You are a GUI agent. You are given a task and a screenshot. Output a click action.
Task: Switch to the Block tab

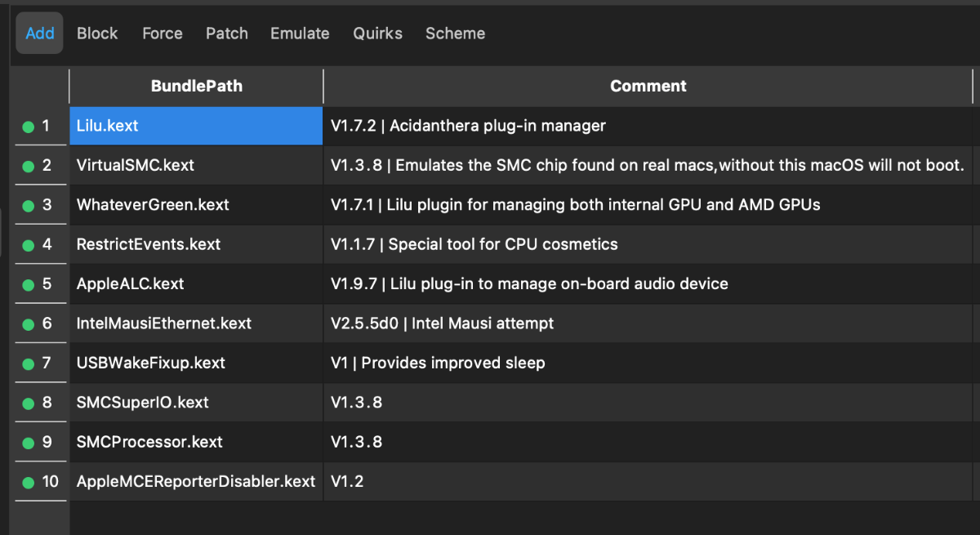[97, 33]
